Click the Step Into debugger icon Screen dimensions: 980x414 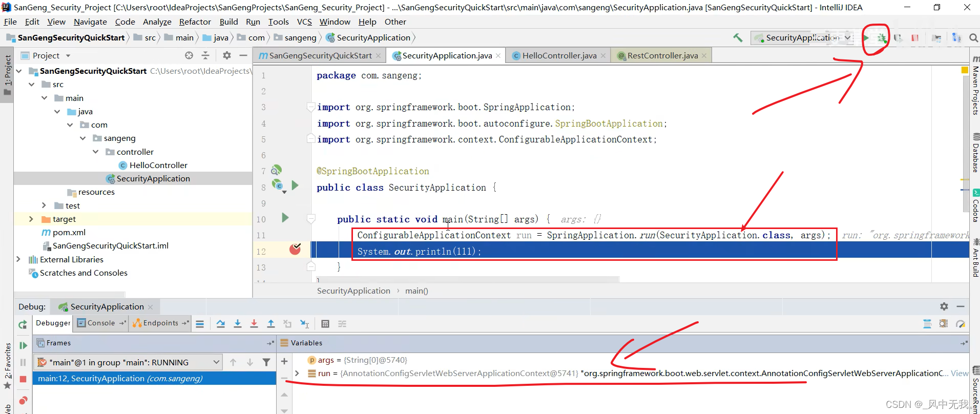click(238, 324)
